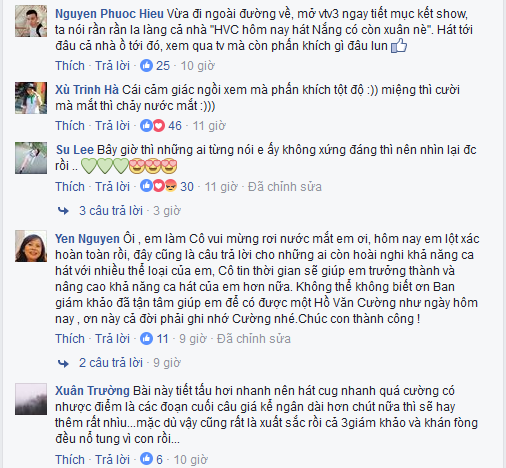This screenshot has height=468, width=506.
Task: Click 'Trả lời' under Su Lee's comment
Action: (x=112, y=186)
